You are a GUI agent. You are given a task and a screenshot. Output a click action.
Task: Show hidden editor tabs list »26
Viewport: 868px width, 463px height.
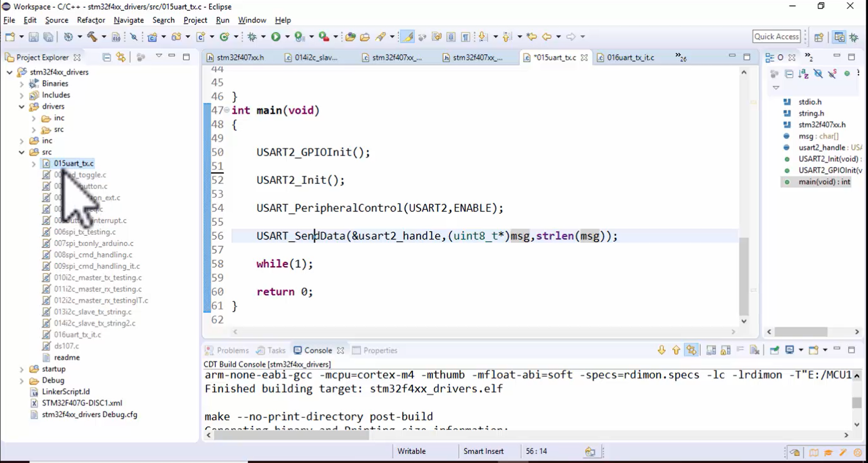[680, 57]
